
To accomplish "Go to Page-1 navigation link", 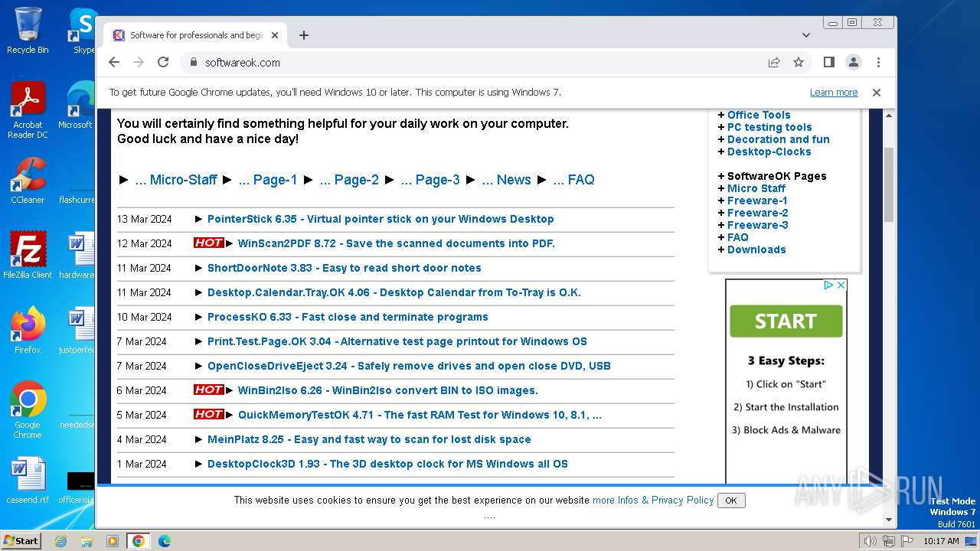I will (268, 180).
